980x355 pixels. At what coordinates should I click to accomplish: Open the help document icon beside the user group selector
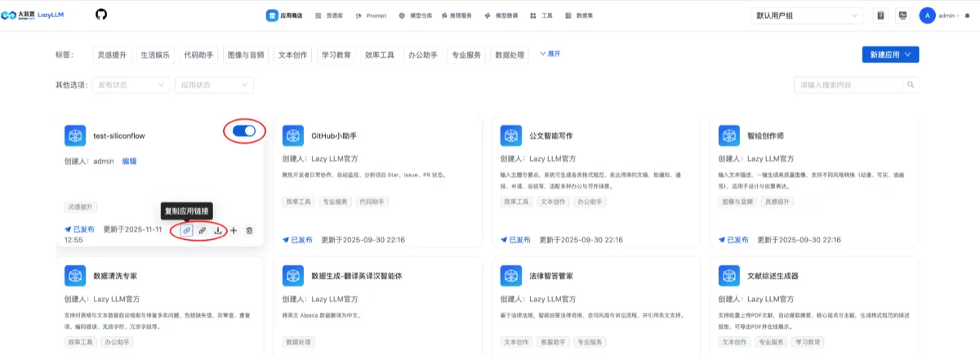coord(880,16)
